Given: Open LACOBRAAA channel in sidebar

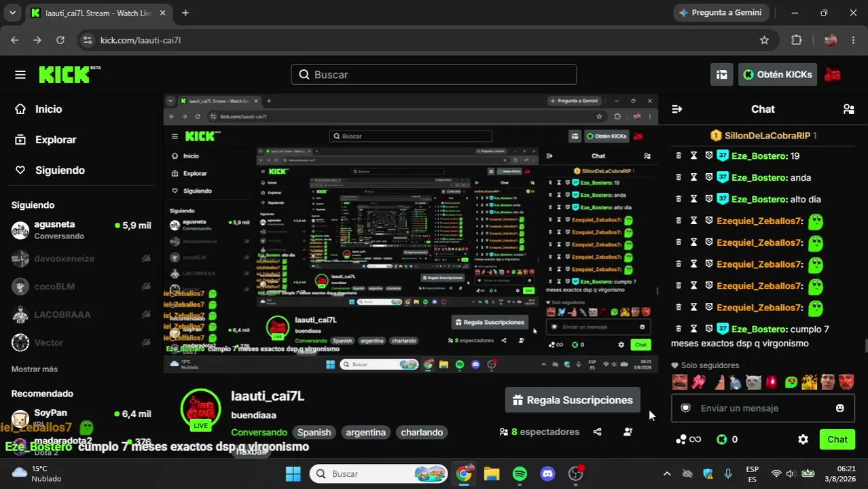Looking at the screenshot, I should pyautogui.click(x=82, y=314).
